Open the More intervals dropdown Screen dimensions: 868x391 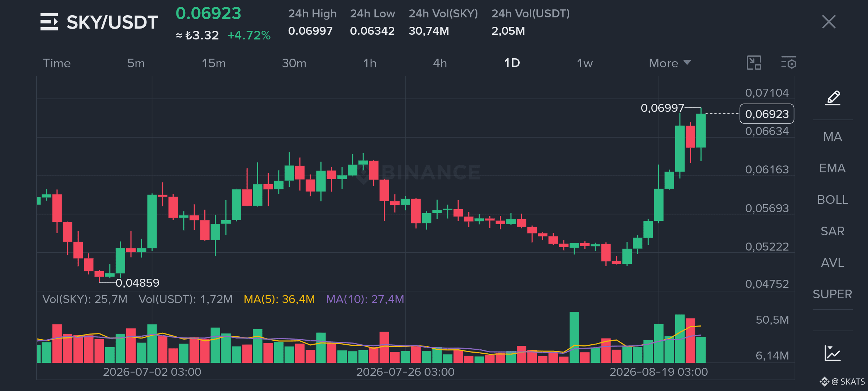click(x=670, y=63)
